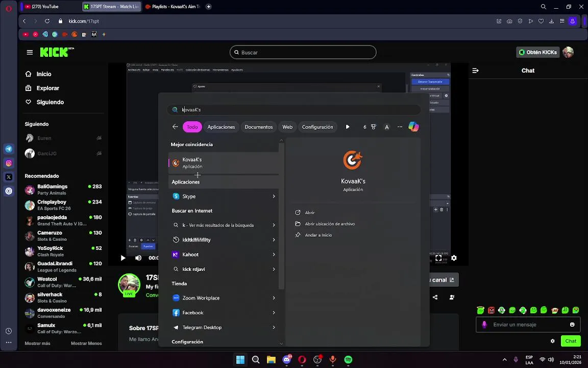
Task: Collapse the chat panel arrow icon
Action: (x=475, y=71)
